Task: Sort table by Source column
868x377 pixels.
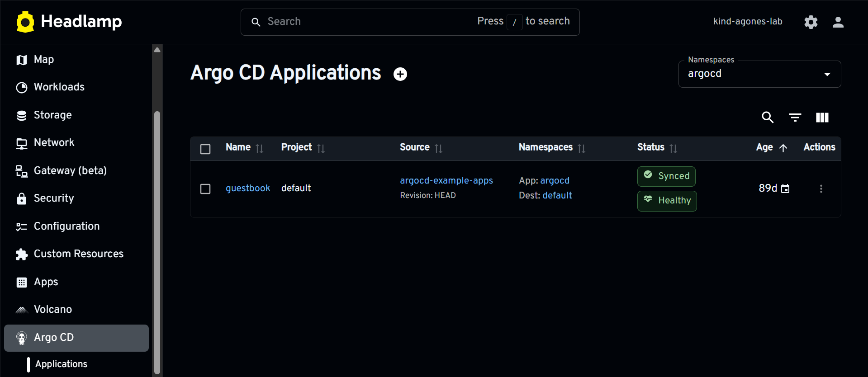Action: tap(438, 148)
